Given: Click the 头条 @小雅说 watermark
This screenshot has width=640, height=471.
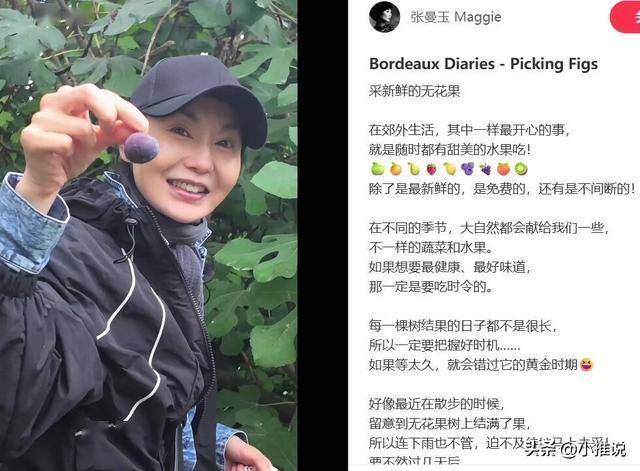Looking at the screenshot, I should coord(575,449).
